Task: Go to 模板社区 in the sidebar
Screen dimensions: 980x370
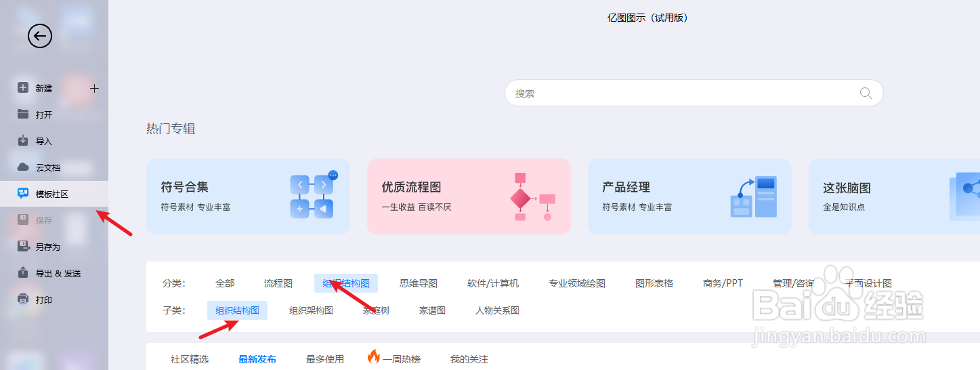Action: click(x=54, y=194)
